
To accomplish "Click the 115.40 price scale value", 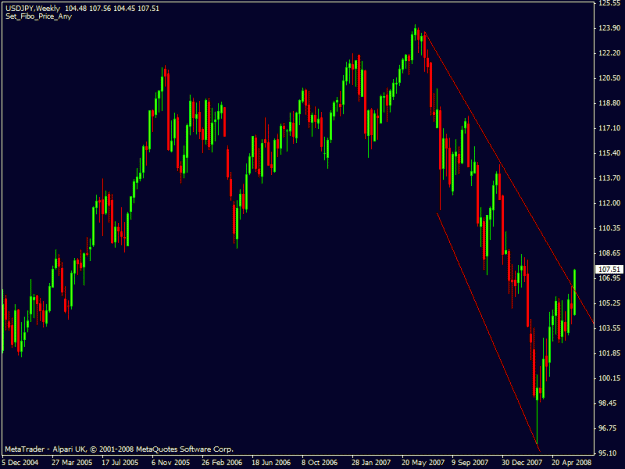I will (609, 153).
